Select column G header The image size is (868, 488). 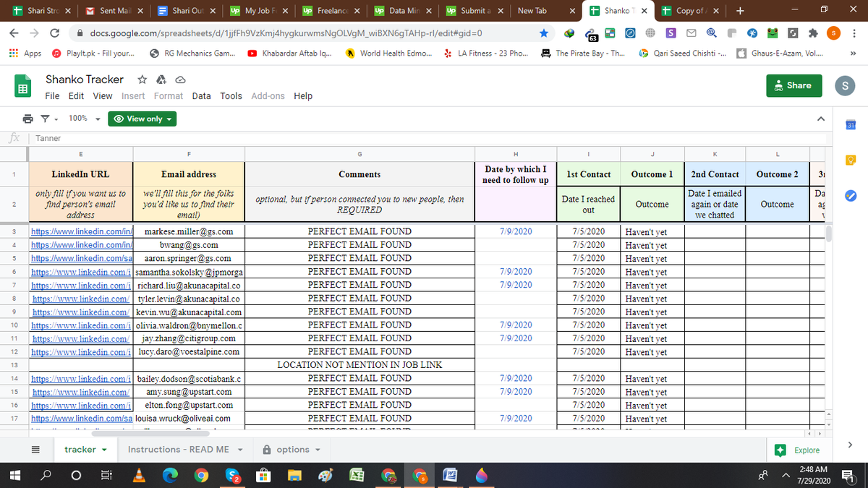359,153
